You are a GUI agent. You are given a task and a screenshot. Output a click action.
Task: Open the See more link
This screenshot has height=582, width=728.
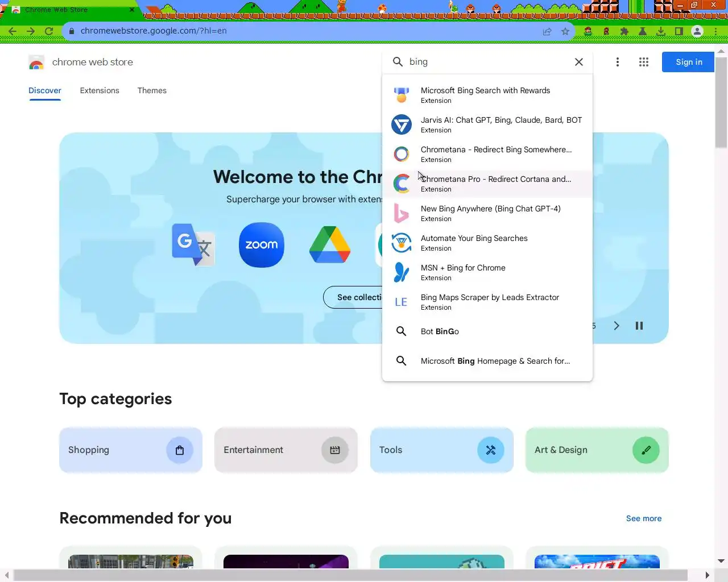click(x=644, y=518)
